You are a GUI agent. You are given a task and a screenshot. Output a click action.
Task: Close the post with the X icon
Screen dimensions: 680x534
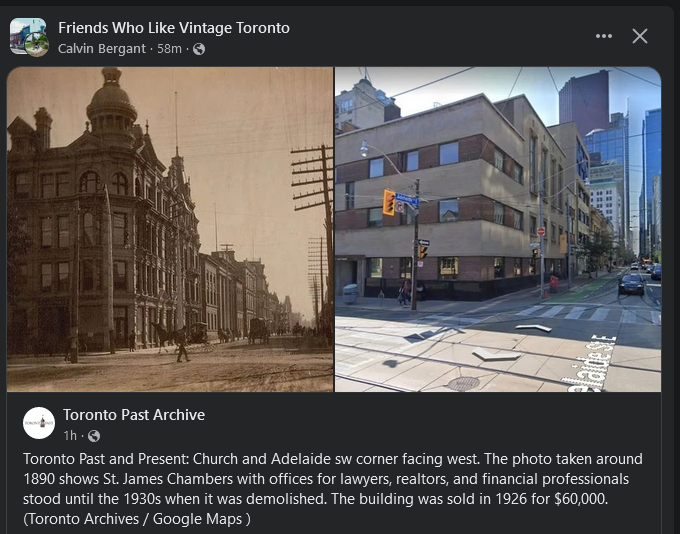coord(640,36)
